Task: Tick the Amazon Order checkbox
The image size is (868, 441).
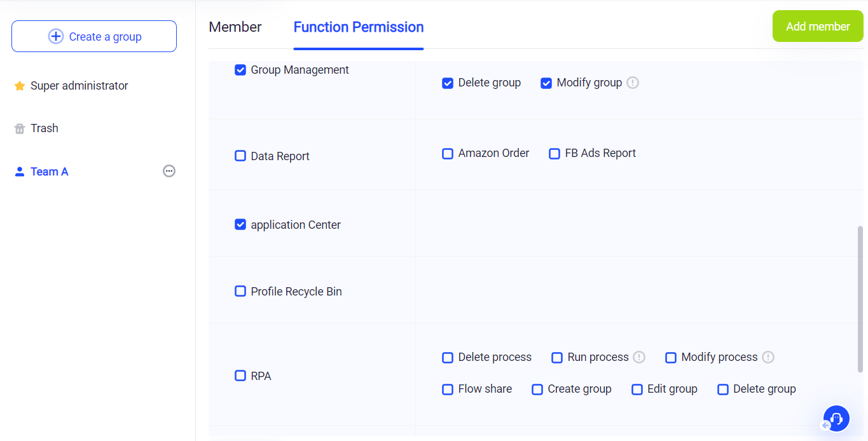Action: (x=448, y=153)
